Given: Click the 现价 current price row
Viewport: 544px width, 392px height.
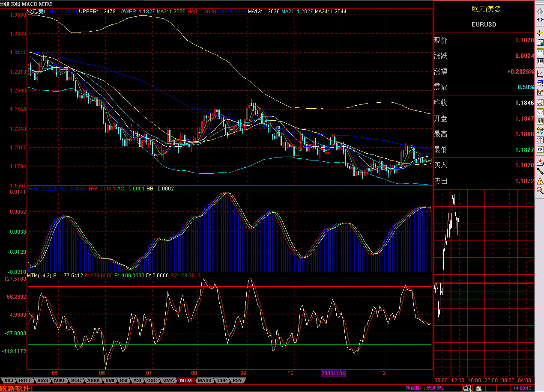Looking at the screenshot, I should 484,41.
